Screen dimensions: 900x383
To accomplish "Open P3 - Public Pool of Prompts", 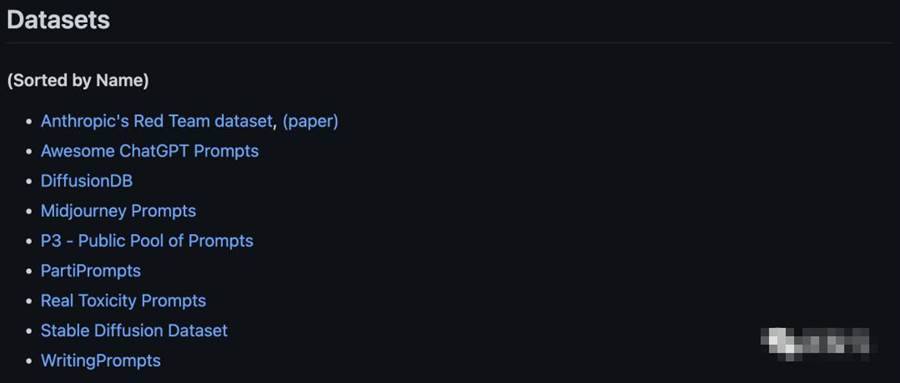I will pyautogui.click(x=147, y=241).
